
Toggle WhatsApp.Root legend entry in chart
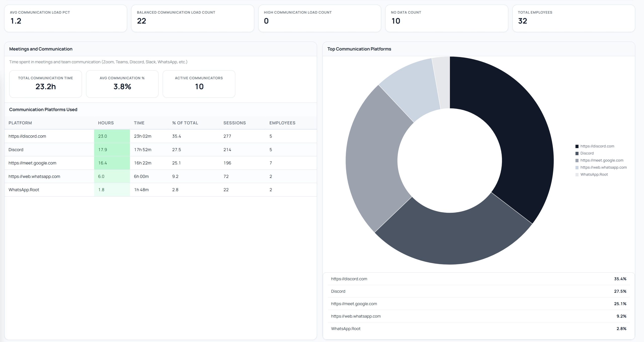click(591, 175)
